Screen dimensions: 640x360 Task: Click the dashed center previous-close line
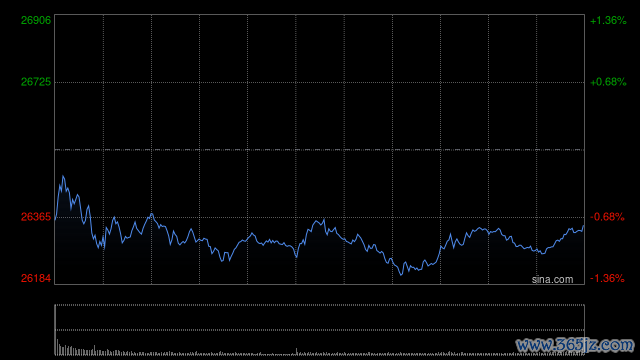pyautogui.click(x=320, y=150)
